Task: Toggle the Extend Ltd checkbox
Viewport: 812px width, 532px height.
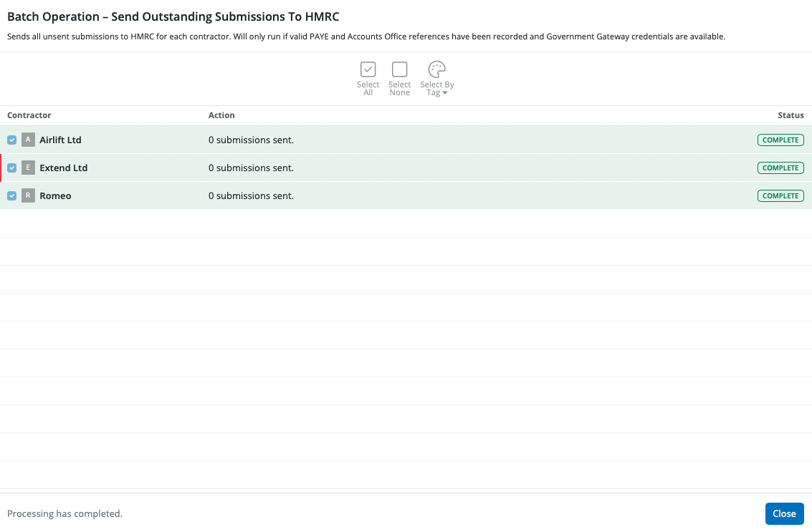Action: (x=12, y=168)
